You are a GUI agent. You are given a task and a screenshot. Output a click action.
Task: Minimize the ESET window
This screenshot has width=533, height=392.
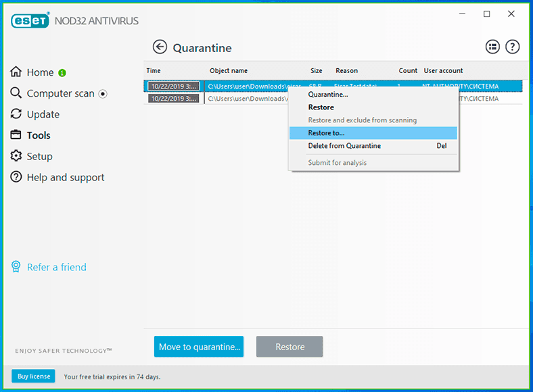coord(462,14)
